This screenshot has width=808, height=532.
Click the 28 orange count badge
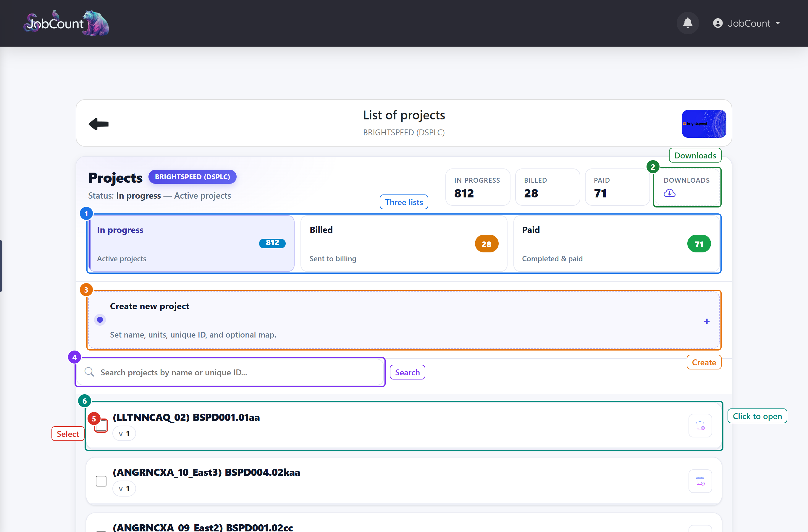486,244
